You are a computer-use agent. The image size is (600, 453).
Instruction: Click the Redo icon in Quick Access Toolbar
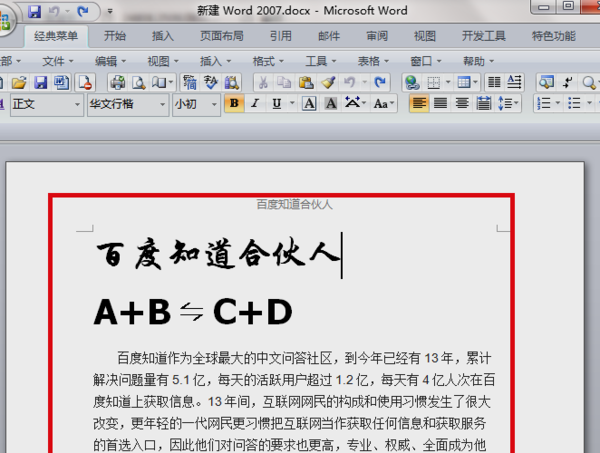(83, 11)
